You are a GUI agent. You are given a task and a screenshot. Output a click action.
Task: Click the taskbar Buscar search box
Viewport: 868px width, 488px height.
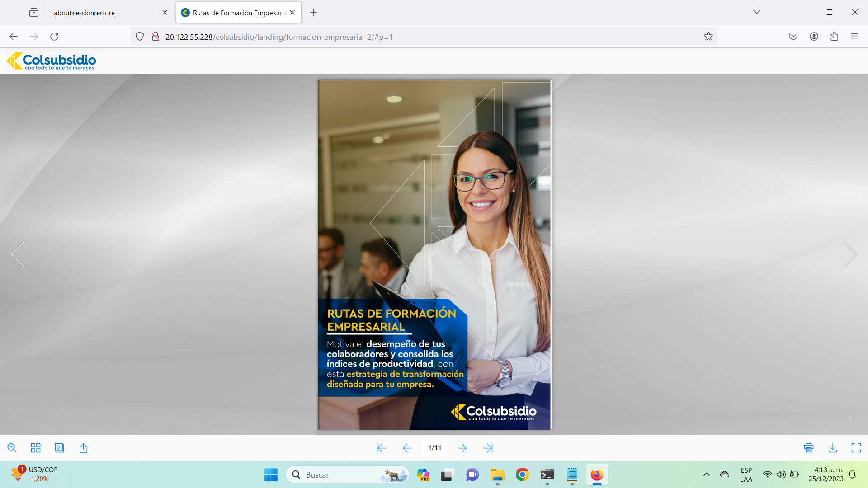click(x=347, y=475)
